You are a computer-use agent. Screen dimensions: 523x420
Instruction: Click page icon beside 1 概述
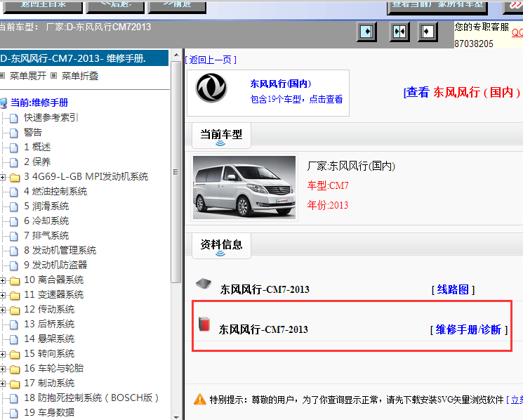(14, 147)
